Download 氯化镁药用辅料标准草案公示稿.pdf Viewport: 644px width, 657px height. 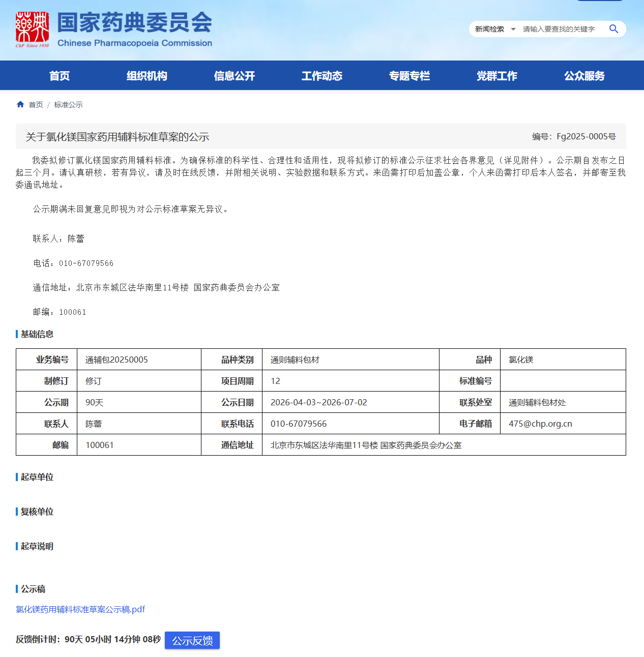(x=80, y=609)
